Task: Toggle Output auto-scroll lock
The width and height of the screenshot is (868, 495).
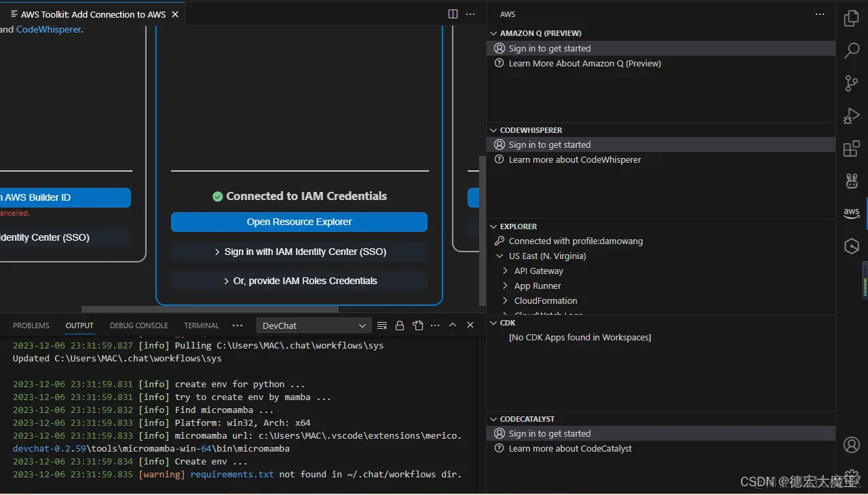Action: point(400,325)
